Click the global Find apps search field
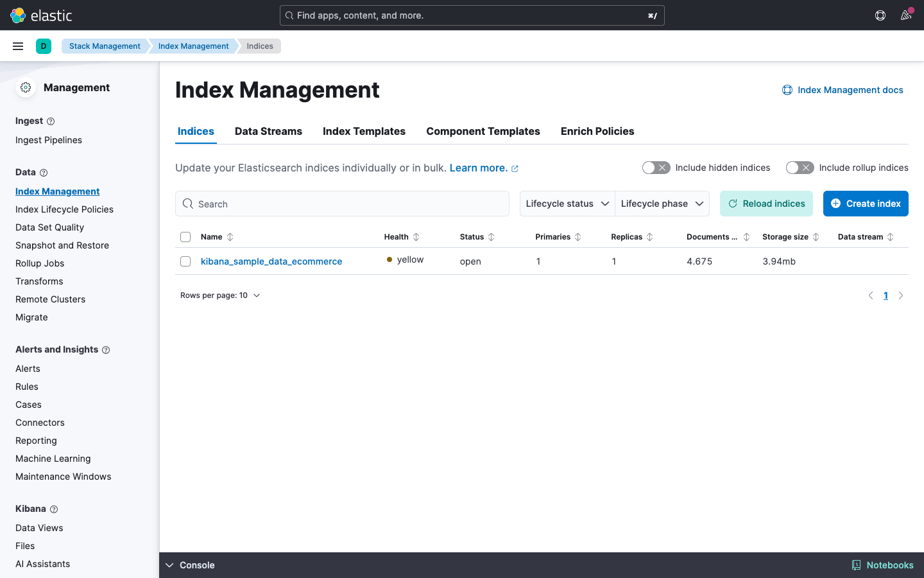The width and height of the screenshot is (924, 578). click(x=472, y=15)
